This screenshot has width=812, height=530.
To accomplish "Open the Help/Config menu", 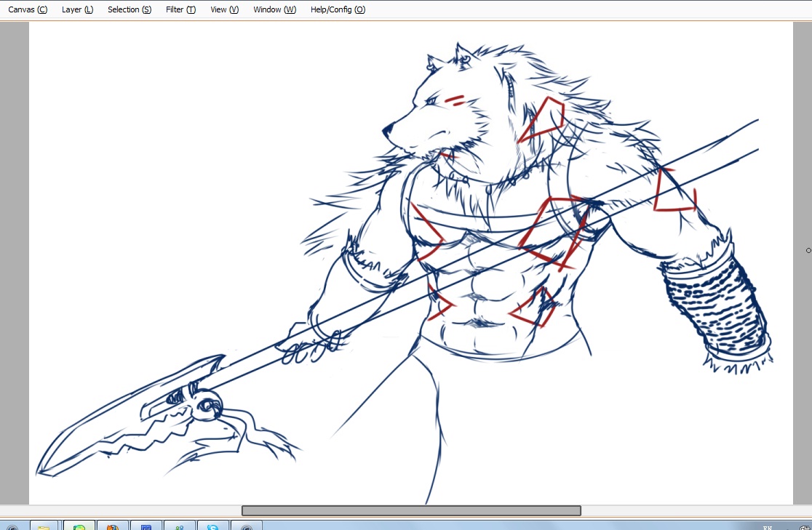I will [338, 9].
